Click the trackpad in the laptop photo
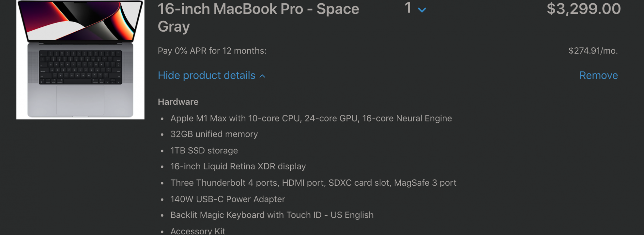The height and width of the screenshot is (235, 644). pyautogui.click(x=80, y=100)
